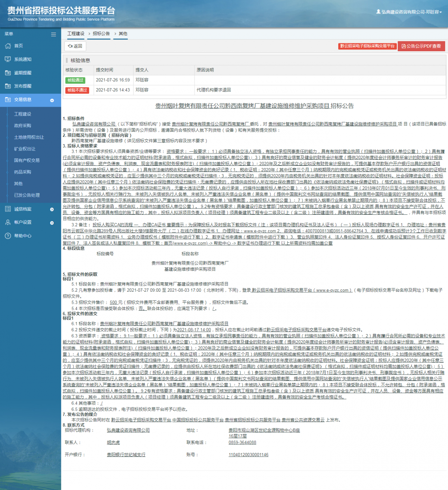Click the help center question icon
The width and height of the screenshot is (448, 490).
8,236
